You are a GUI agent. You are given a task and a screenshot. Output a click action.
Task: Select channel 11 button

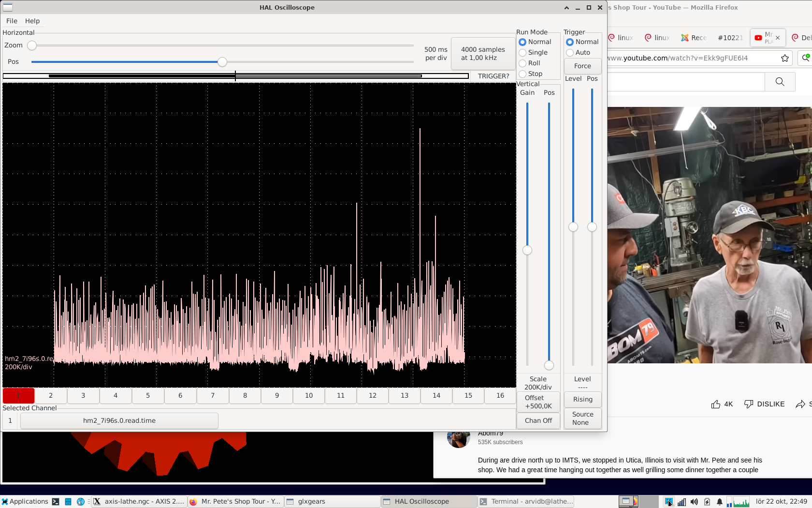point(341,395)
